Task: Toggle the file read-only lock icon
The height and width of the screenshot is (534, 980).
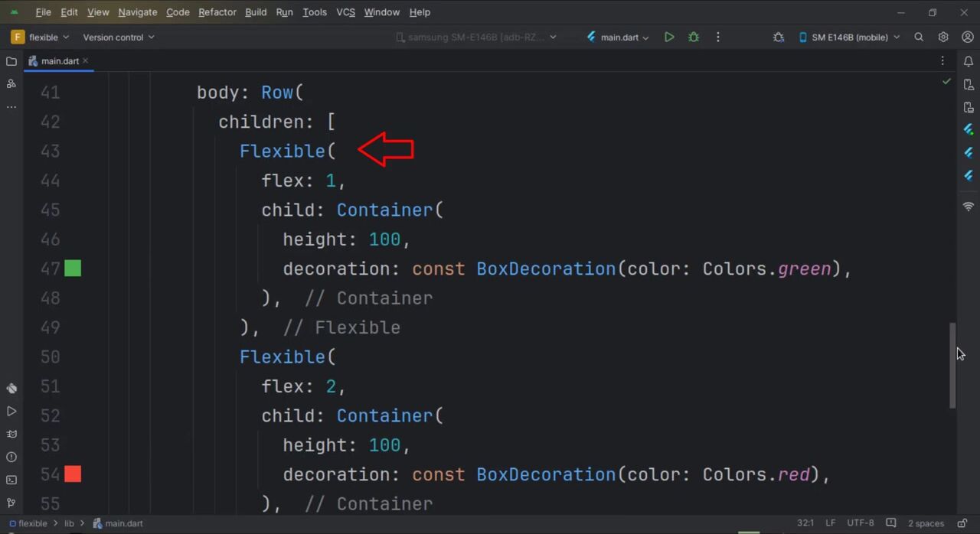Action: [x=961, y=523]
